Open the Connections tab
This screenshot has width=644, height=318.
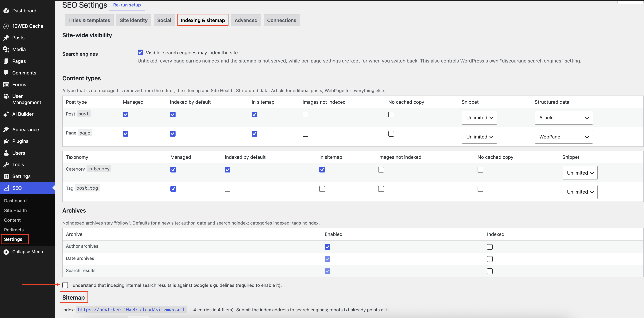(x=281, y=20)
